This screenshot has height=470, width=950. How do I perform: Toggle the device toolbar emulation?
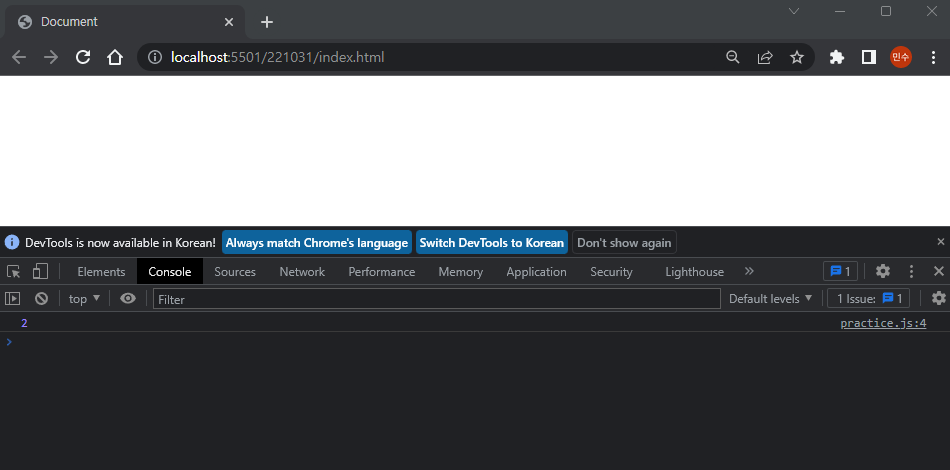[x=40, y=271]
